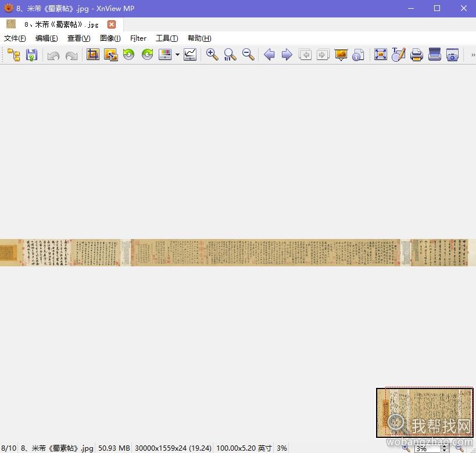
Task: Open the 文件(F) menu
Action: coord(15,38)
